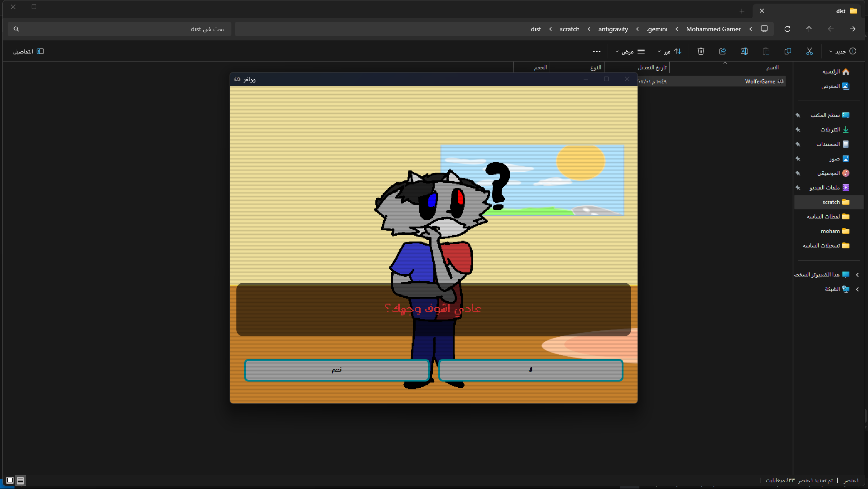Screen dimensions: 868x489
Task: Open المستندات documents in sidebar
Action: pyautogui.click(x=833, y=144)
